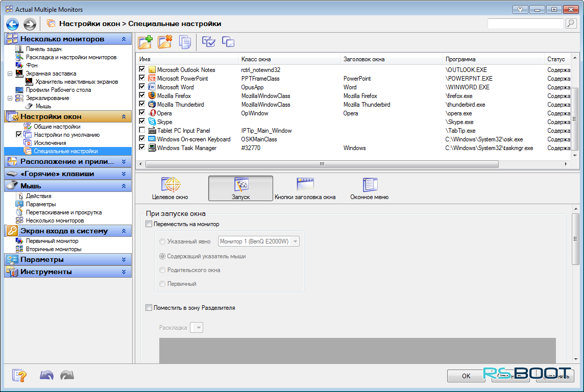Open Раскладка и настройки мониторов tree item
The width and height of the screenshot is (584, 392).
click(71, 57)
